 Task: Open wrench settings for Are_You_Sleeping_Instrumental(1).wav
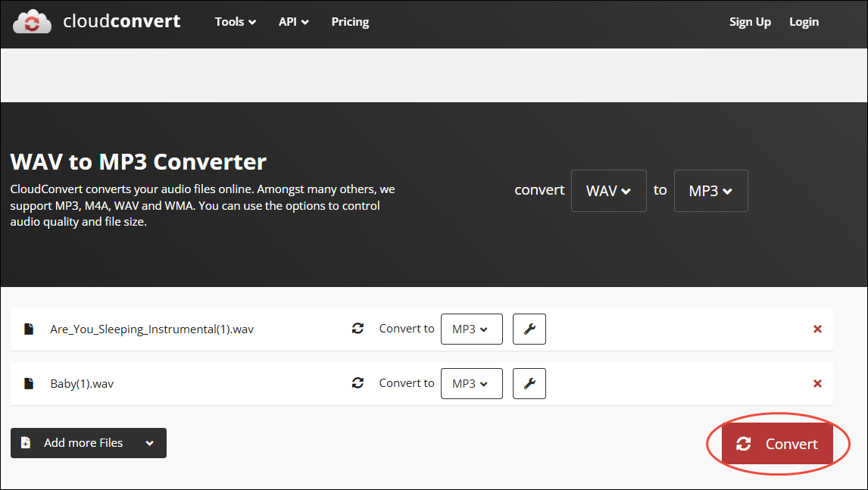coord(529,329)
